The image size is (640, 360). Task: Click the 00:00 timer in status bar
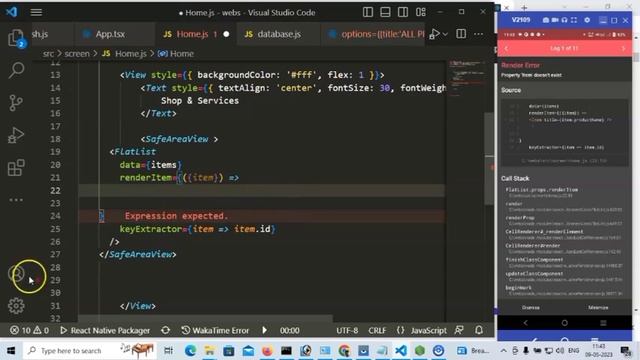point(289,330)
